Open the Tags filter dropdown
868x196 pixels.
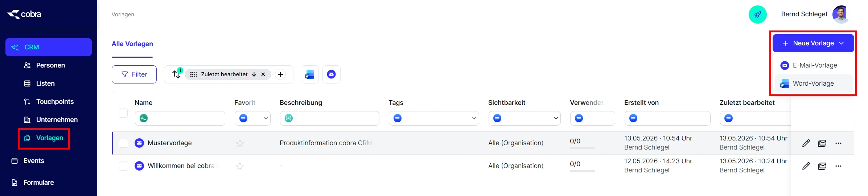tap(434, 118)
